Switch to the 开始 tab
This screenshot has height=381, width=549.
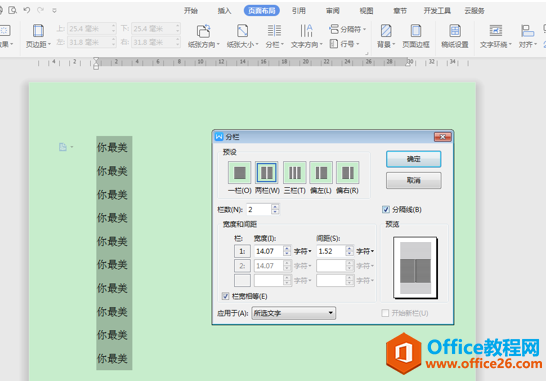pyautogui.click(x=191, y=11)
